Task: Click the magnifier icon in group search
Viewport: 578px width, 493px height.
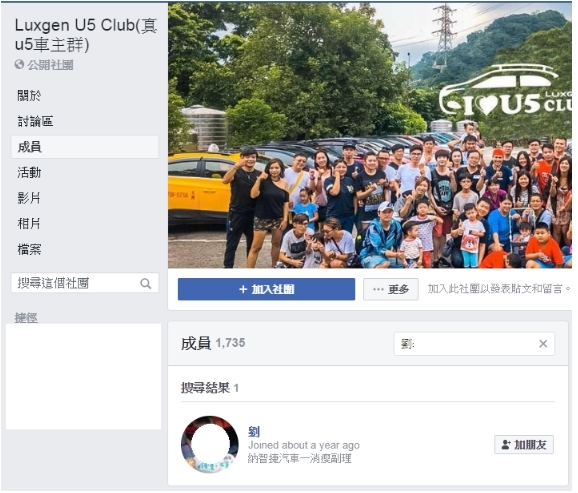Action: [x=146, y=284]
